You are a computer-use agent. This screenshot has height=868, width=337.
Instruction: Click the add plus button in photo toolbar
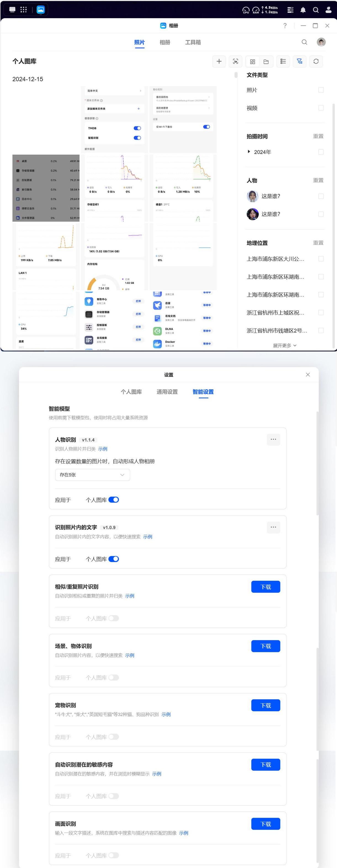(219, 61)
